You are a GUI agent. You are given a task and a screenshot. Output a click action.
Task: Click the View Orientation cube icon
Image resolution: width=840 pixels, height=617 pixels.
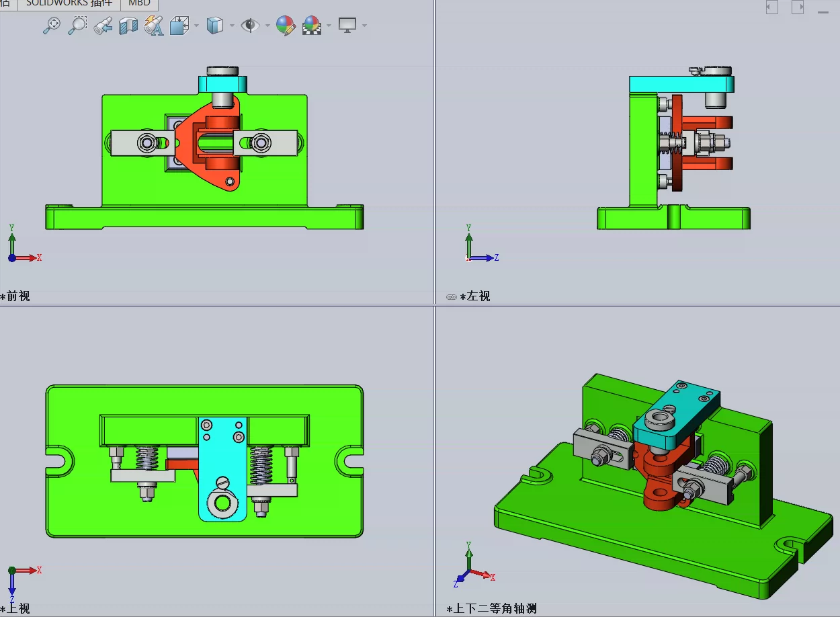(179, 26)
